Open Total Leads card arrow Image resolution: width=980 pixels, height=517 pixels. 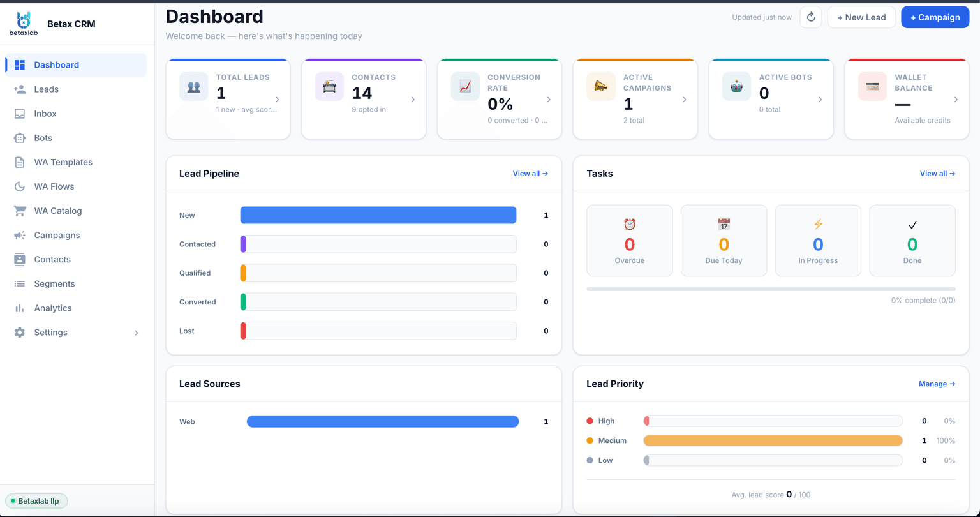[278, 100]
